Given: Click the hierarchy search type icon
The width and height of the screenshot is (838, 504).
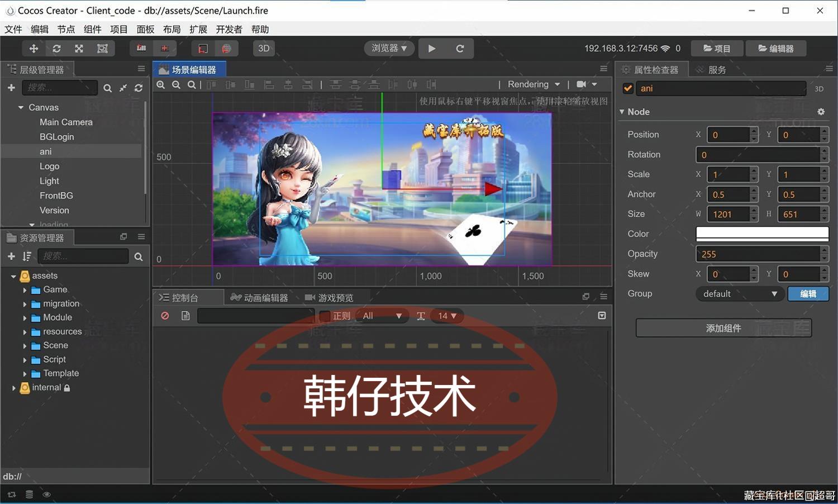Looking at the screenshot, I should coord(107,88).
